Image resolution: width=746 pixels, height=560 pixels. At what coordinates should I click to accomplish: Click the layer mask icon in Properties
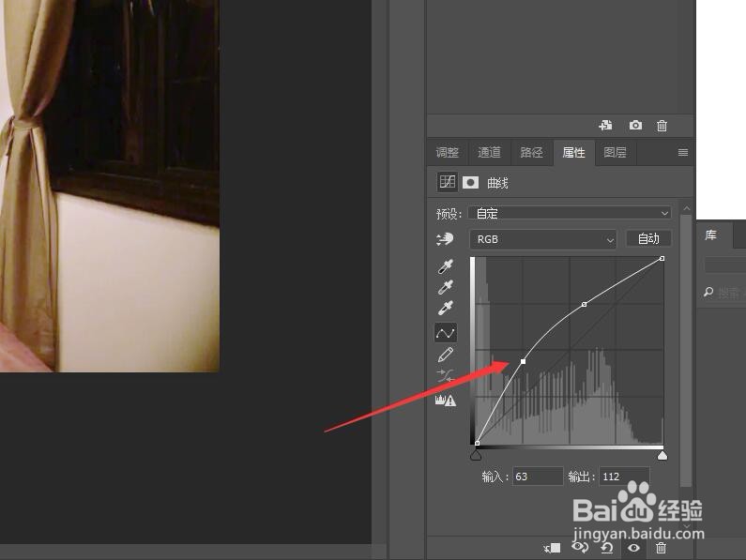(470, 182)
